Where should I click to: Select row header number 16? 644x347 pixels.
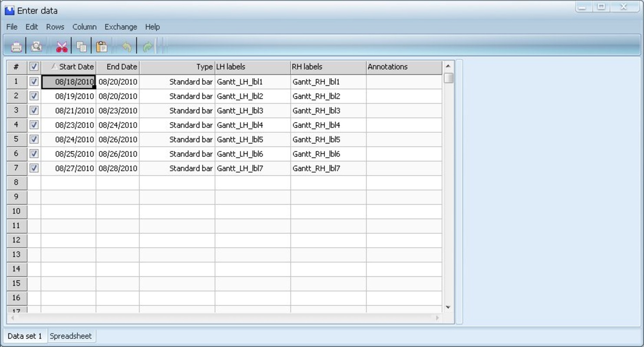pyautogui.click(x=17, y=298)
